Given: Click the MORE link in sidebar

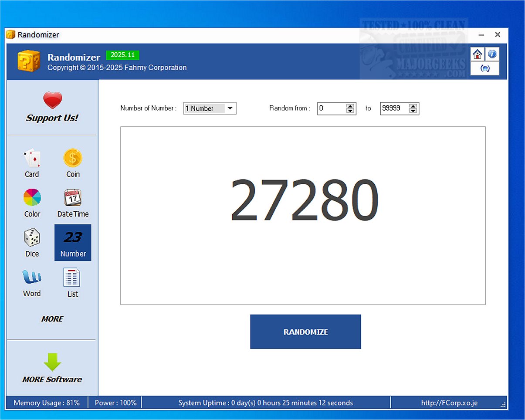Looking at the screenshot, I should 52,319.
